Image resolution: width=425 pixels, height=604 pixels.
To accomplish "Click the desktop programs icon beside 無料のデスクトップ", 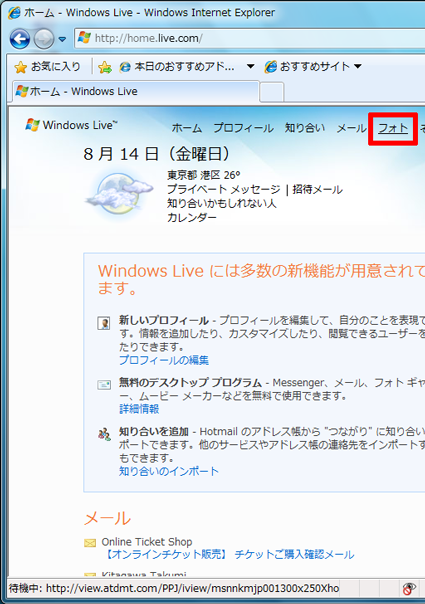I will 104,384.
